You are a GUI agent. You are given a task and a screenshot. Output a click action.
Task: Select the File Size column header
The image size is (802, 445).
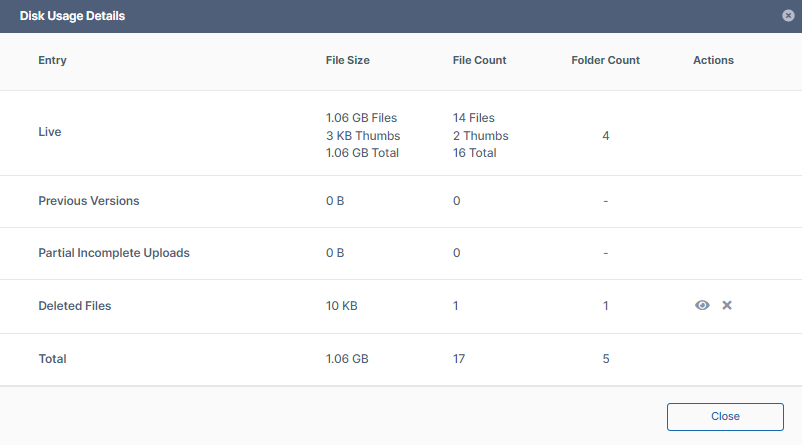tap(347, 60)
